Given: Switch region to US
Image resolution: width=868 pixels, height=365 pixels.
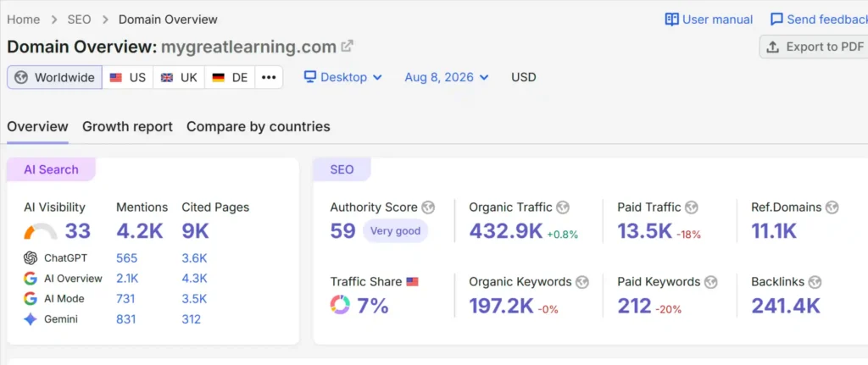Looking at the screenshot, I should coord(127,77).
